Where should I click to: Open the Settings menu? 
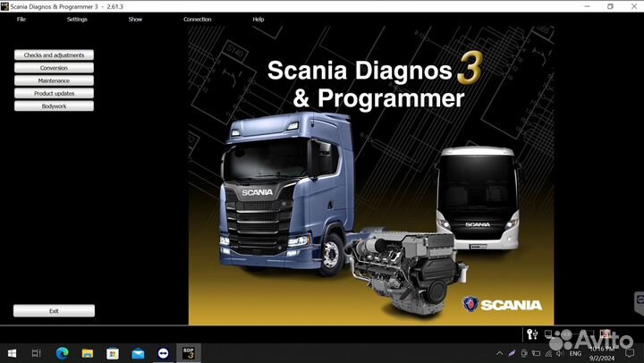[x=77, y=20]
